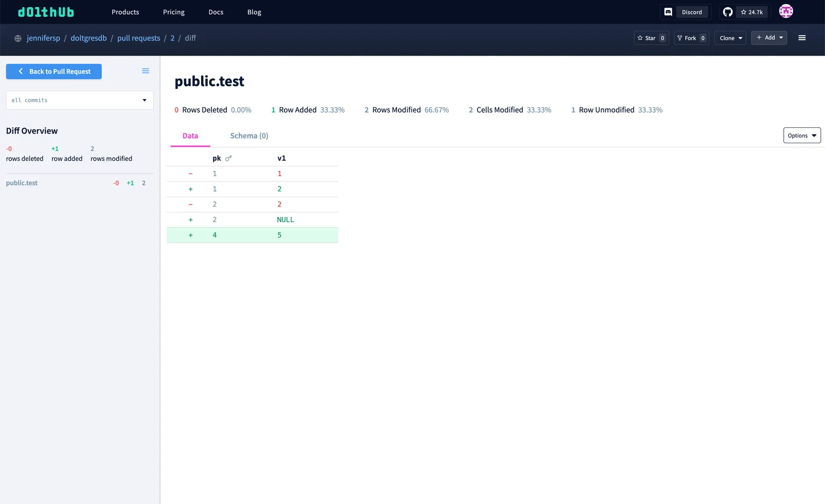Open the Options dropdown
The height and width of the screenshot is (504, 825).
802,136
